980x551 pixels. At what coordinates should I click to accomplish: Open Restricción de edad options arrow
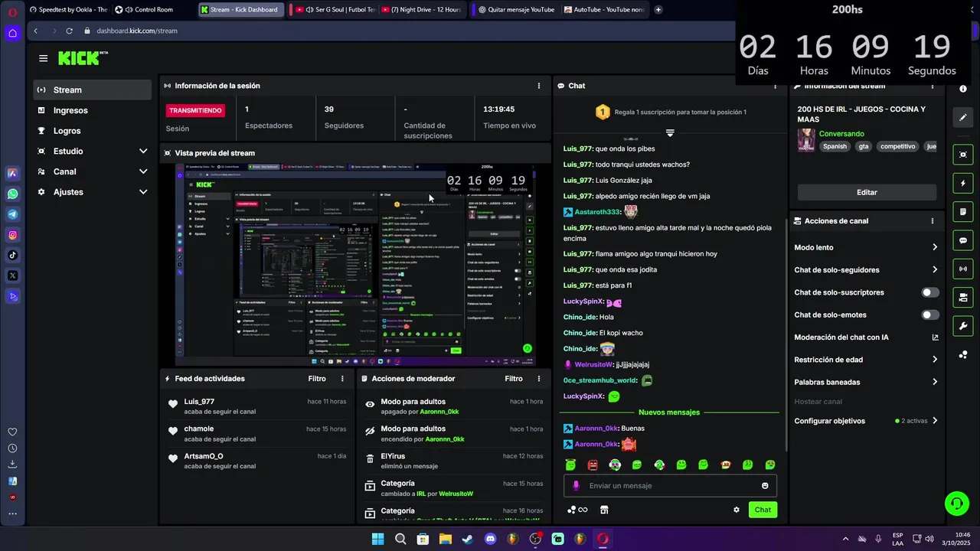click(x=935, y=360)
